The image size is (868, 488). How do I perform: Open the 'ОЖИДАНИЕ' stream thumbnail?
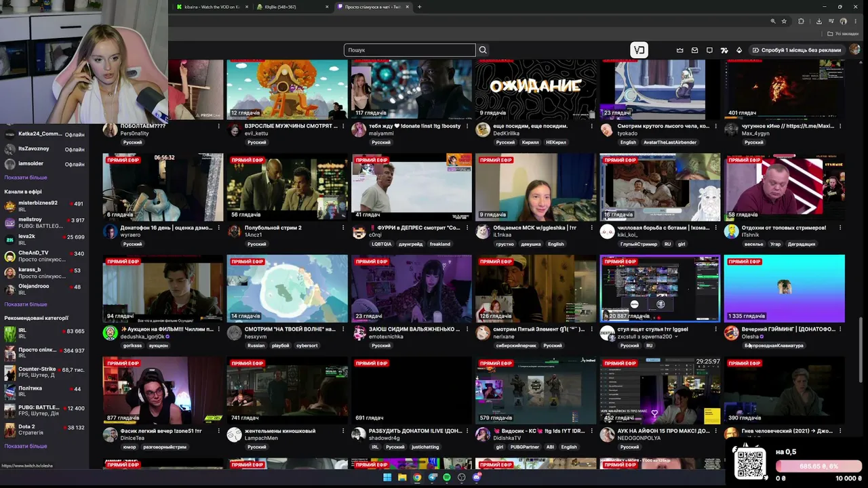coord(536,89)
